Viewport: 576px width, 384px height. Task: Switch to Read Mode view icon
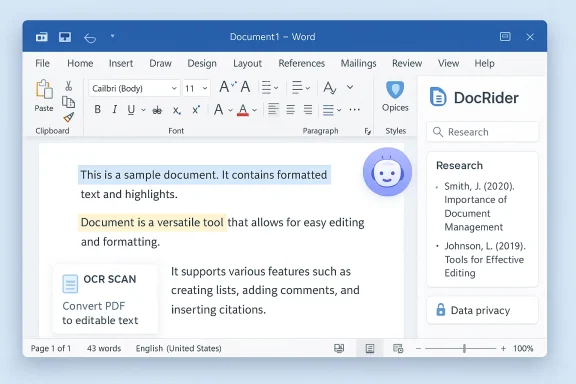(339, 348)
